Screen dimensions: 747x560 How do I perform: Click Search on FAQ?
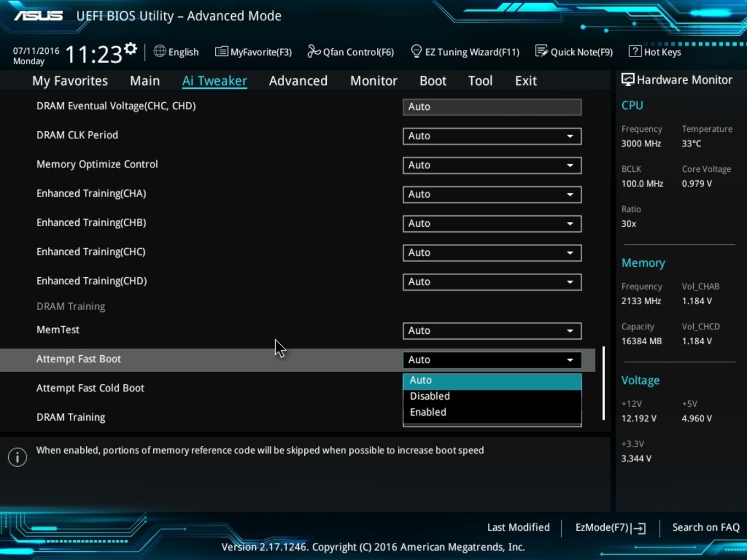click(x=706, y=528)
